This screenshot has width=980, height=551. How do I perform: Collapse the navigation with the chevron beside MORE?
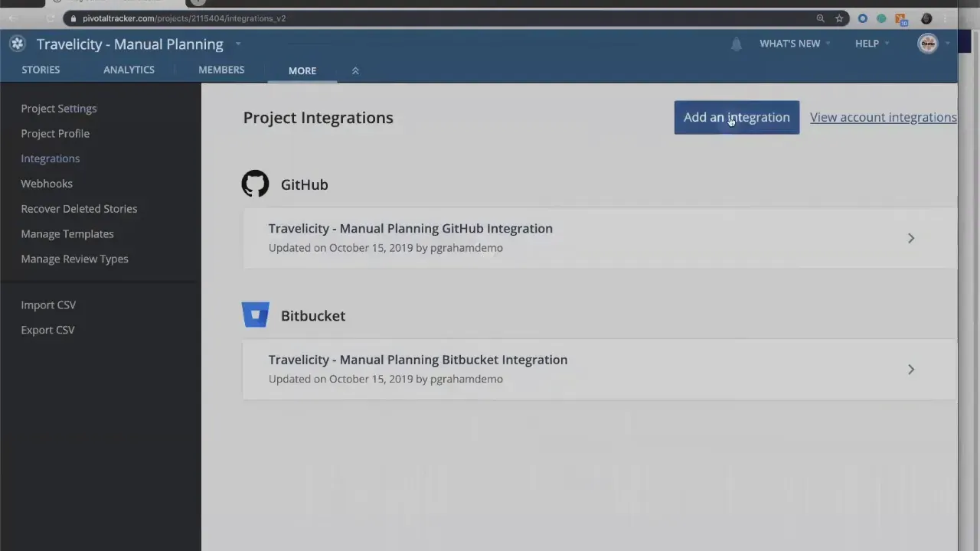tap(354, 70)
